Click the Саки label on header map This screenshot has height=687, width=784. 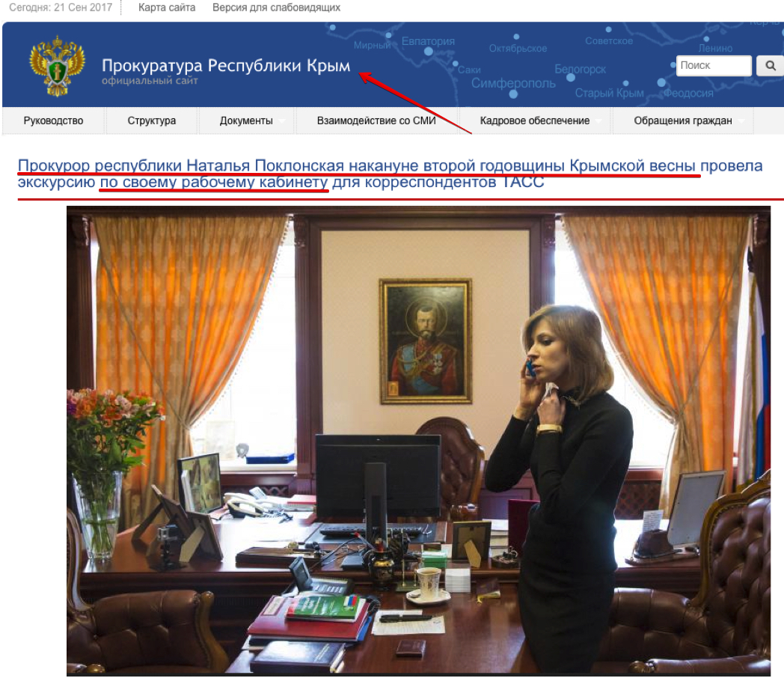[x=469, y=70]
